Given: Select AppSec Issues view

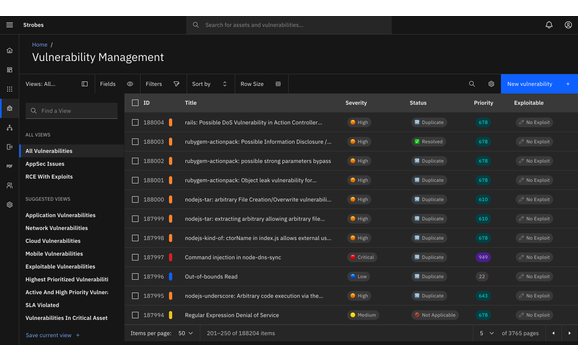Looking at the screenshot, I should click(x=45, y=164).
